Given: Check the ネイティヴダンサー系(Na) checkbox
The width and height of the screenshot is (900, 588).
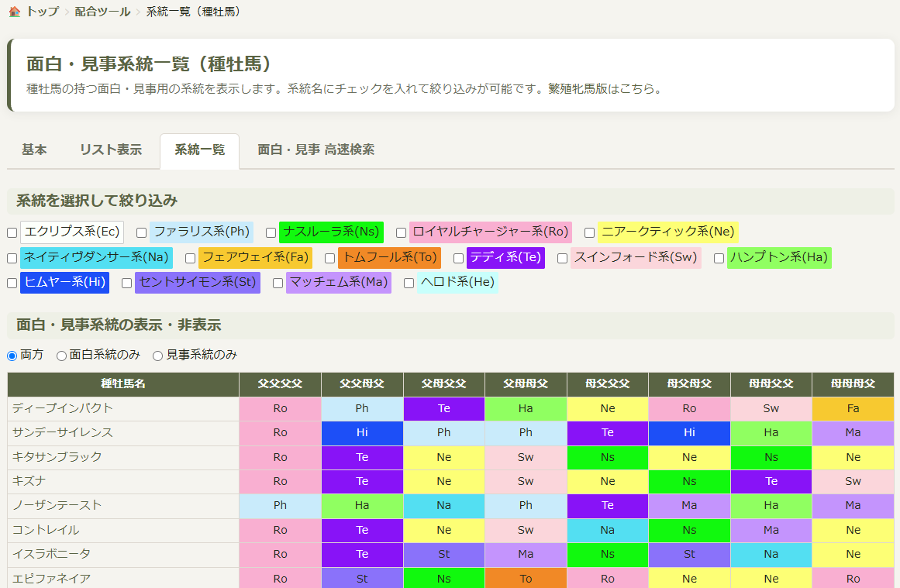Looking at the screenshot, I should tap(12, 258).
